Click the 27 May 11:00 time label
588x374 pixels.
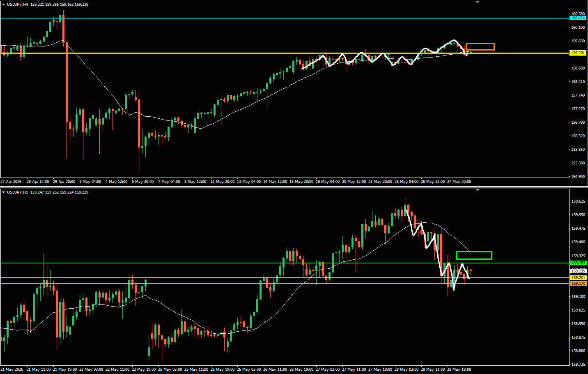pos(354,369)
